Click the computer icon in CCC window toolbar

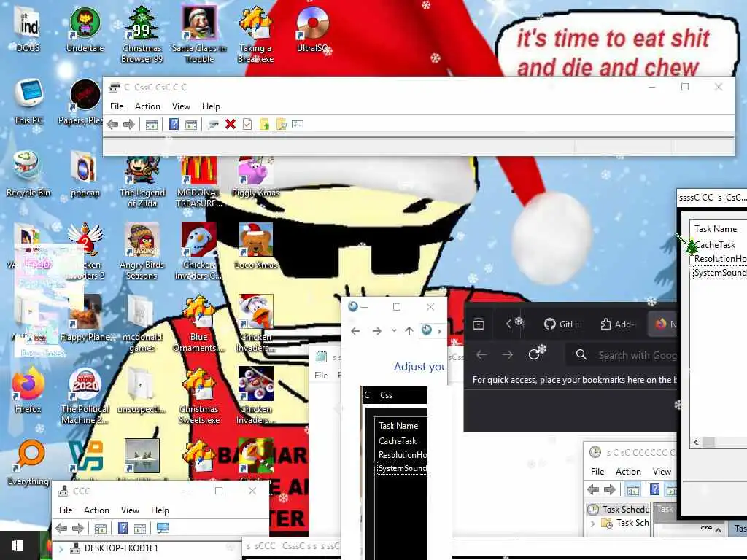pos(163,528)
